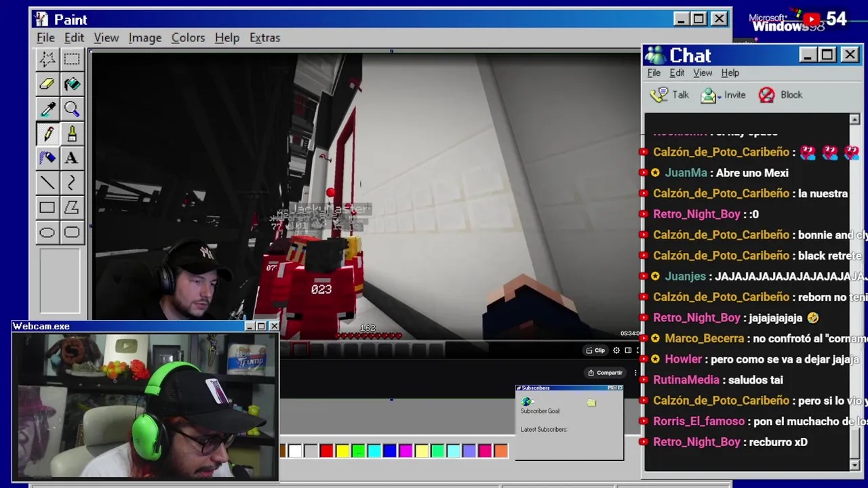Open the Chat window's View menu
Viewport: 868px width, 488px height.
703,73
